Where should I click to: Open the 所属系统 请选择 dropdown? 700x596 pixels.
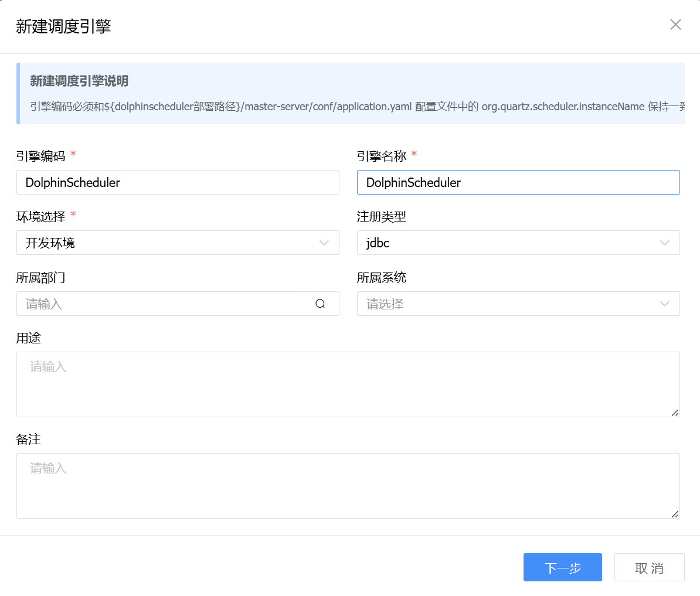(x=510, y=304)
